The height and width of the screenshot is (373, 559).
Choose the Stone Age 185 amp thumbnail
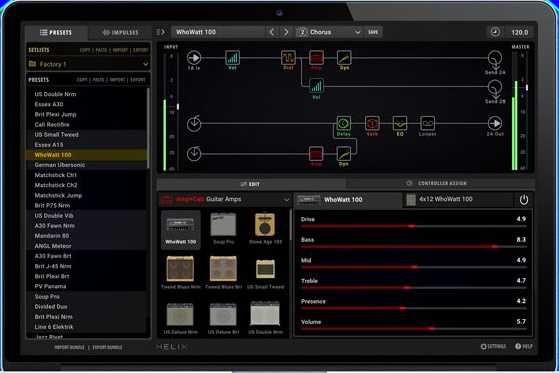(265, 229)
